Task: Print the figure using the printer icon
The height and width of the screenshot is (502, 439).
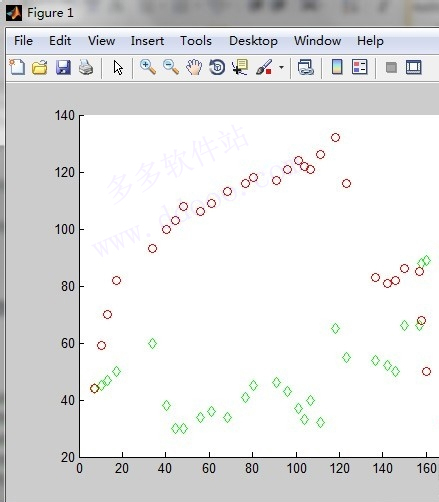Action: coord(86,67)
